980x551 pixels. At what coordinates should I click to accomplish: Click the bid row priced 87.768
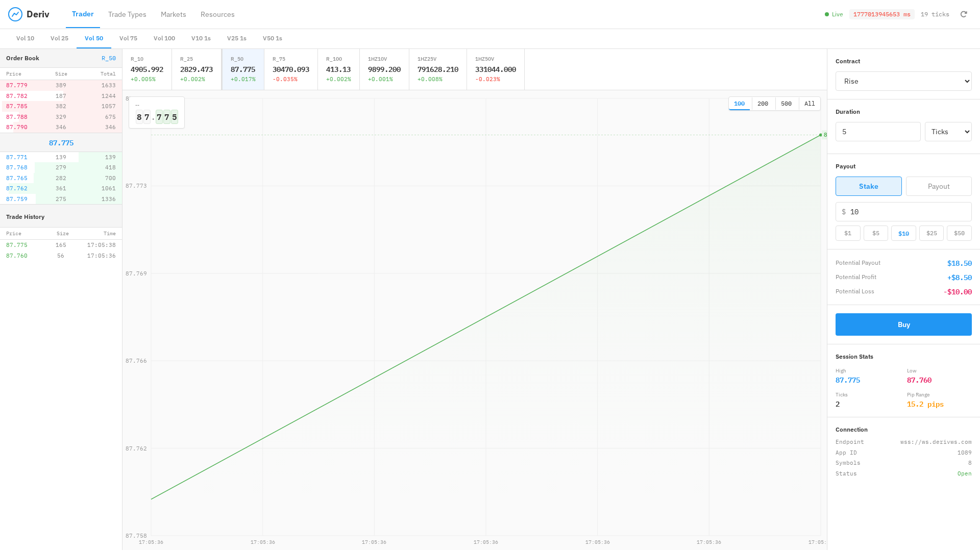(61, 167)
